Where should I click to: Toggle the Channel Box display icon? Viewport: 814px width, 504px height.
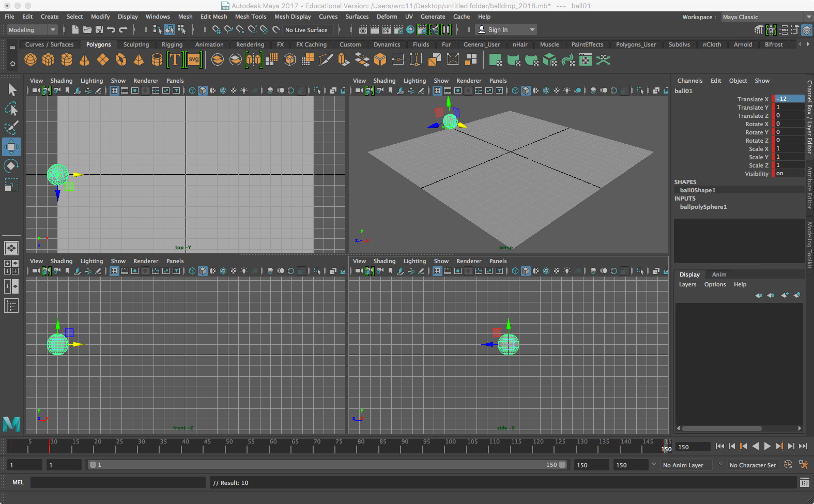click(x=806, y=30)
